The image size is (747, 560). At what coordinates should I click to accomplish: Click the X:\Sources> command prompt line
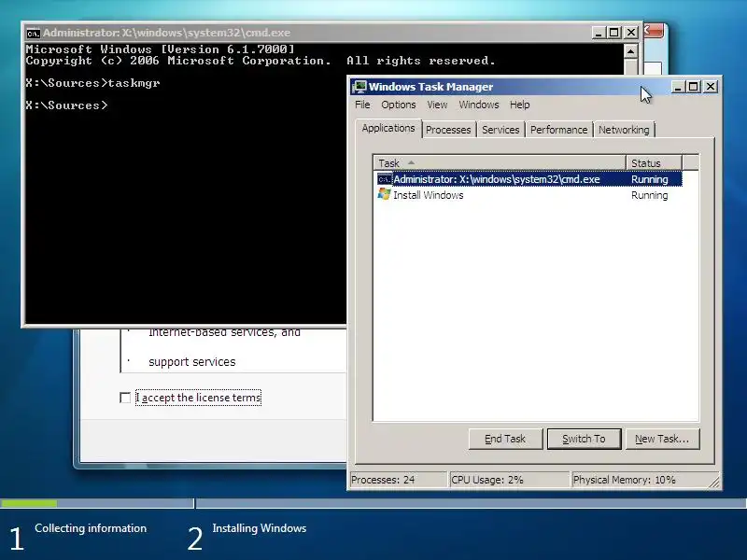click(x=66, y=105)
